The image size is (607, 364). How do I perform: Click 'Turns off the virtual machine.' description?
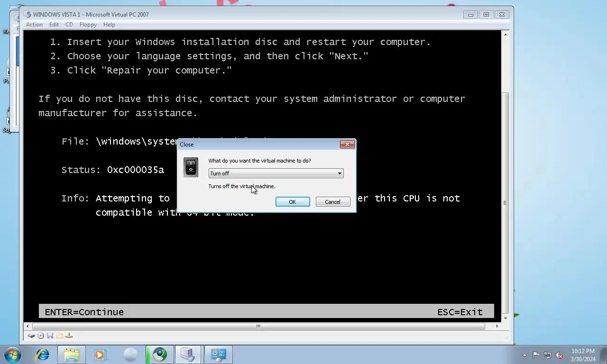pos(242,186)
